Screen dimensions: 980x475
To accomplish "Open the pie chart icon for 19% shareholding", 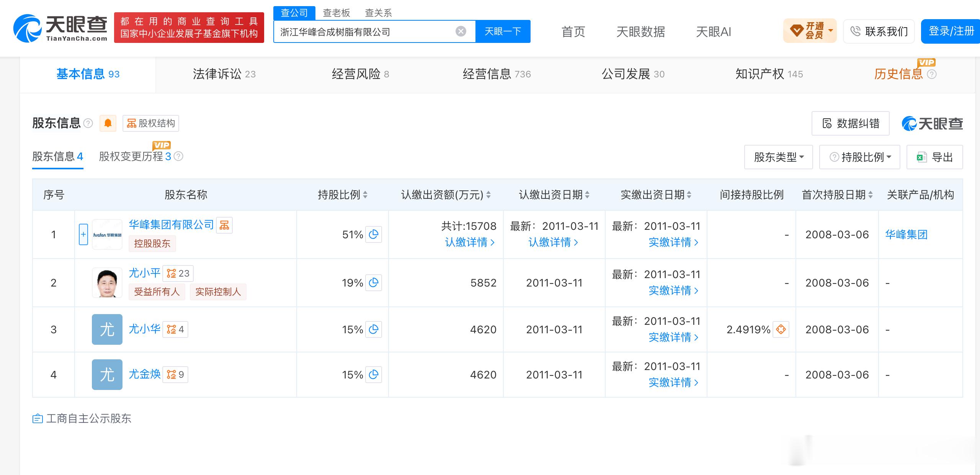I will 374,283.
